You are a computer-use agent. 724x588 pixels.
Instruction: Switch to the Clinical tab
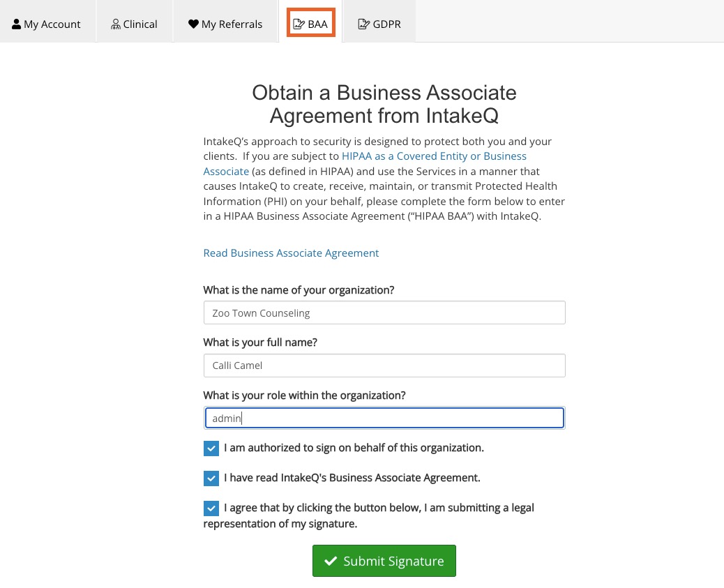point(135,24)
